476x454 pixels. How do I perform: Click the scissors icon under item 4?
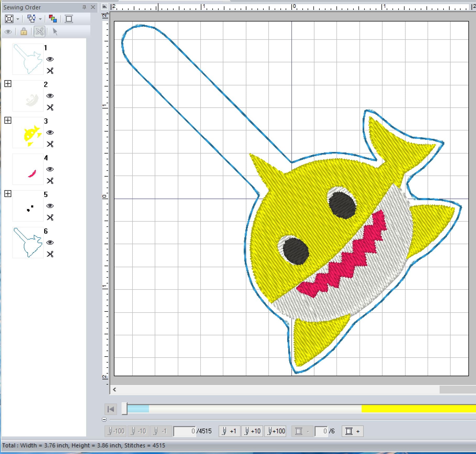pos(50,181)
